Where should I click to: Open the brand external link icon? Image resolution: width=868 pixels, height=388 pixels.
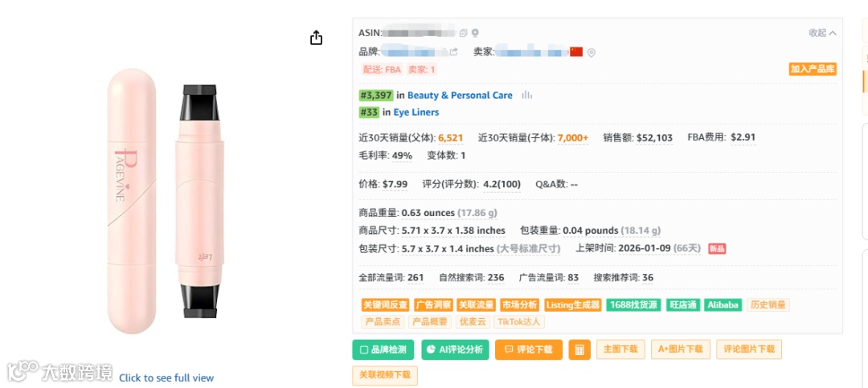454,52
